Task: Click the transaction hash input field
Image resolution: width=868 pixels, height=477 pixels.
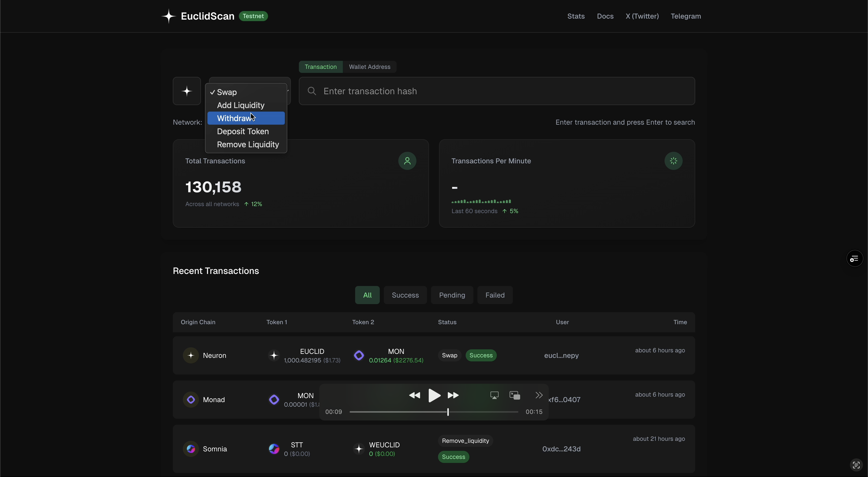Action: pyautogui.click(x=497, y=91)
